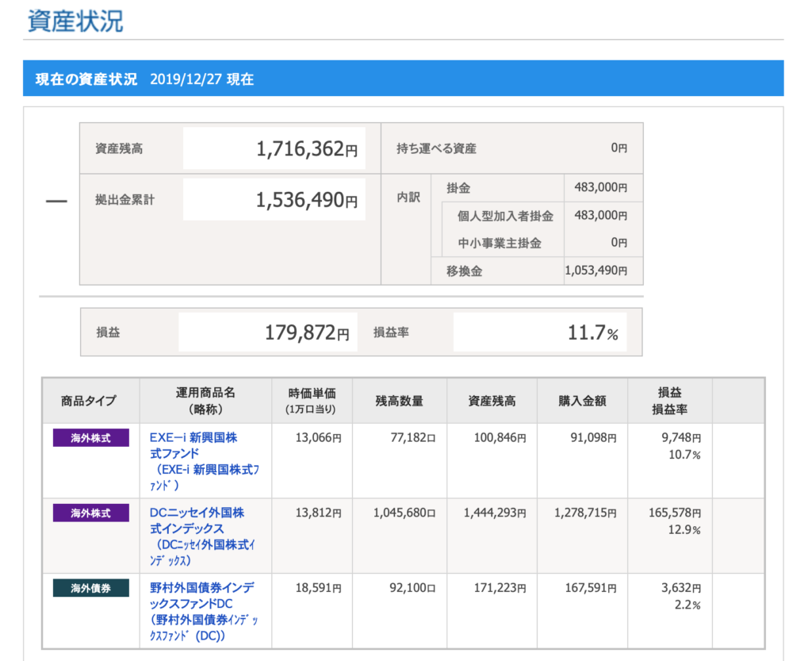Click the 0円 value for 中小事業主掛金
The height and width of the screenshot is (661, 812).
point(619,243)
